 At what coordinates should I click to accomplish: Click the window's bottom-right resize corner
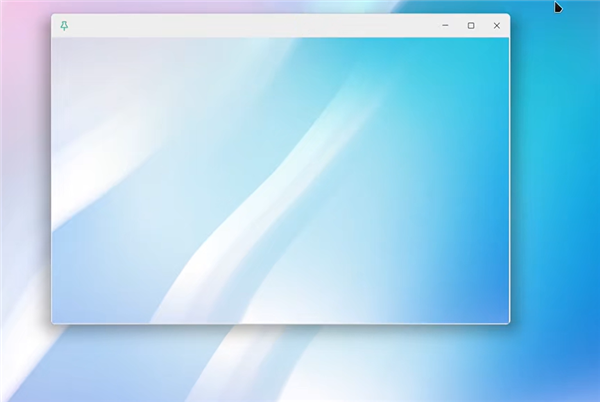pos(508,322)
